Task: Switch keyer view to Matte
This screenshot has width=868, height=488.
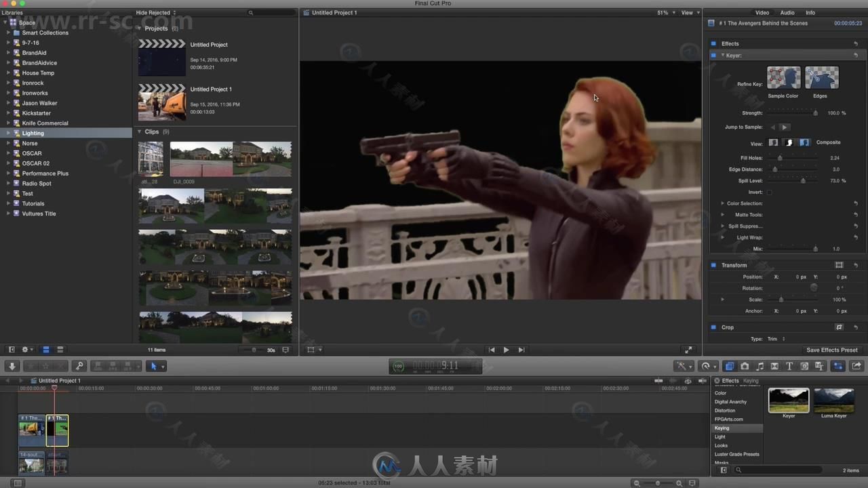Action: pos(789,142)
